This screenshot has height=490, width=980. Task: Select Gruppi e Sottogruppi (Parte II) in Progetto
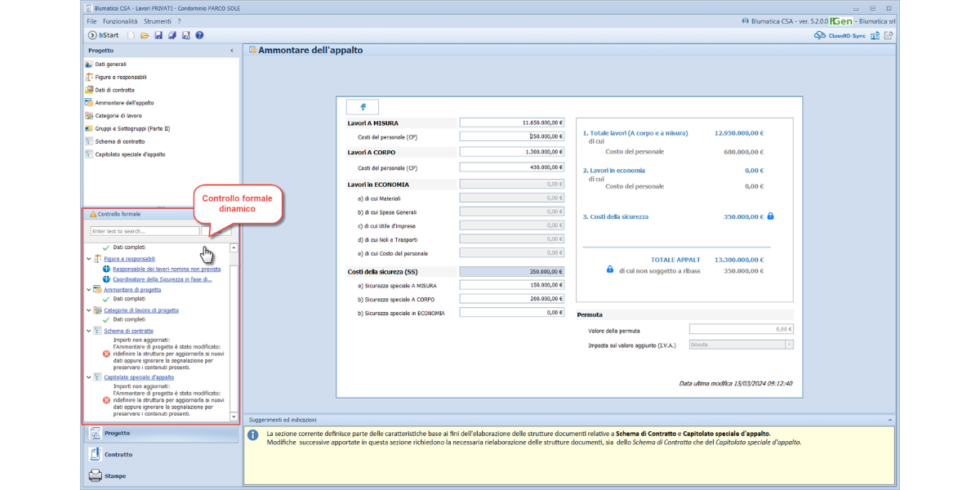(131, 128)
